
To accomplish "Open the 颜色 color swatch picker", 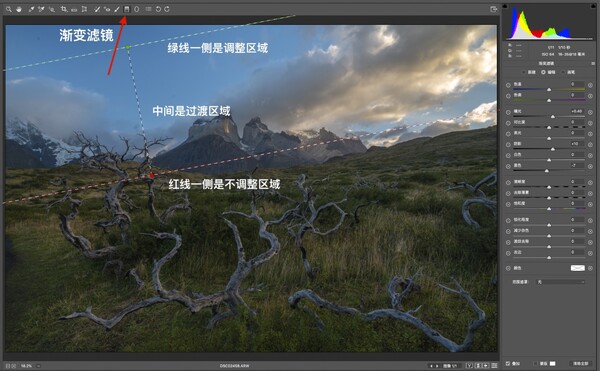I will (577, 268).
